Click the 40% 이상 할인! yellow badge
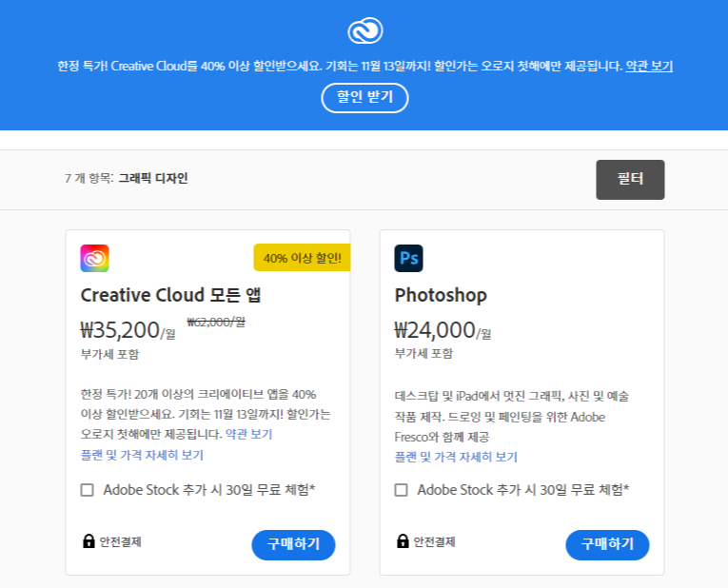Screen dimensions: 728x588 (302, 258)
